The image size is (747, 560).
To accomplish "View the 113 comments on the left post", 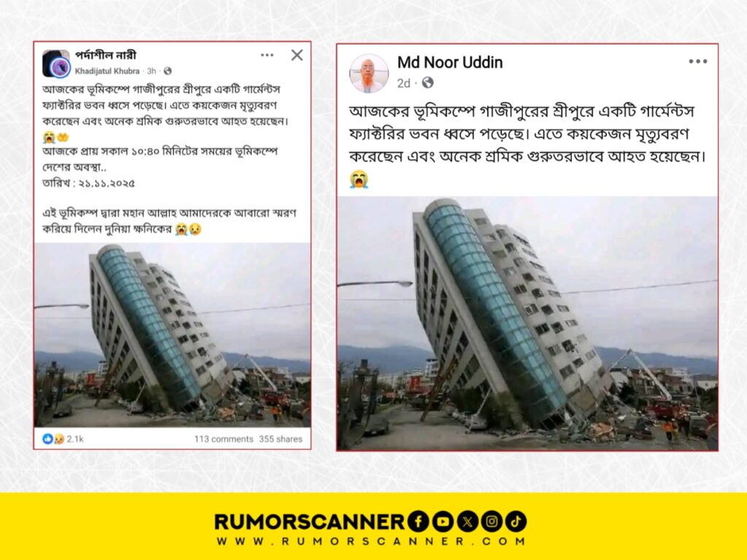I will (x=223, y=439).
